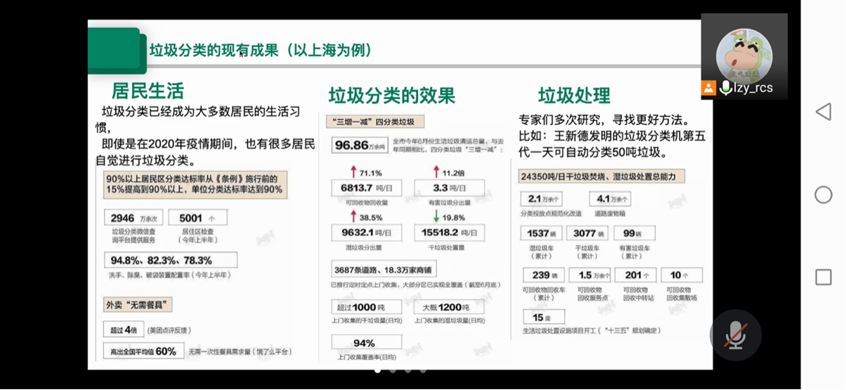The width and height of the screenshot is (846, 390).
Task: Tap the 居民生活 section heading
Action: 148,90
